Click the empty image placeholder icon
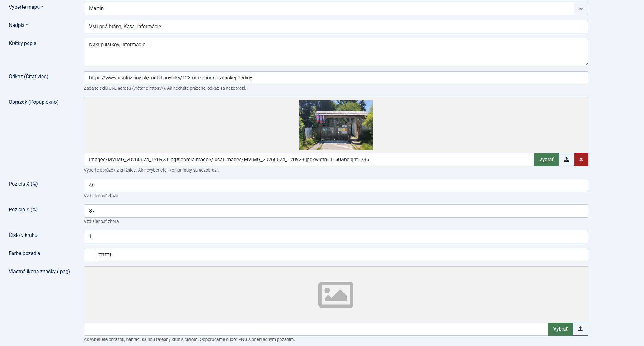644x346 pixels. (336, 295)
